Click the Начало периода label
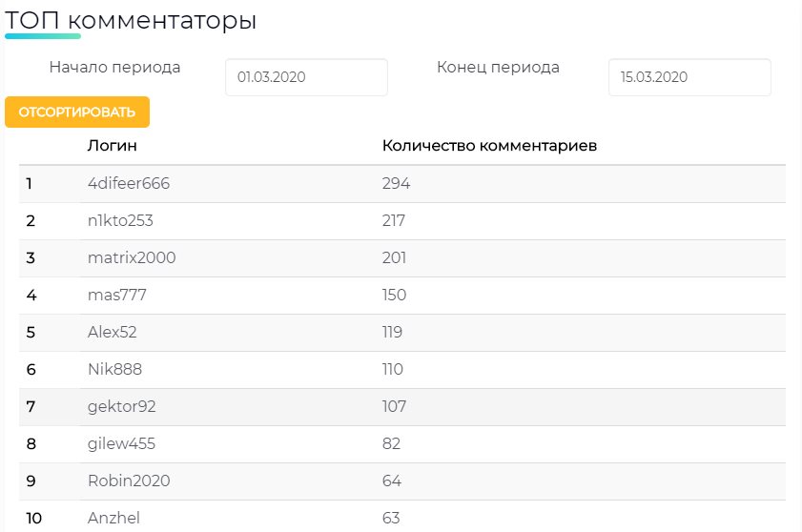Viewport: 802px width, 532px height. click(115, 67)
